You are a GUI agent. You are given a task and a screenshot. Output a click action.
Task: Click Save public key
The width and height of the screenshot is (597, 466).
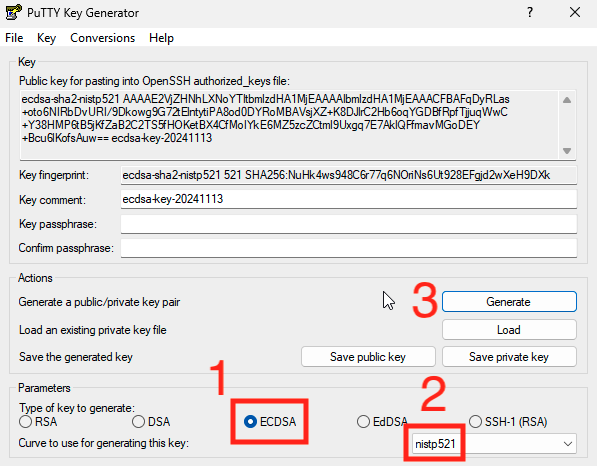(368, 357)
